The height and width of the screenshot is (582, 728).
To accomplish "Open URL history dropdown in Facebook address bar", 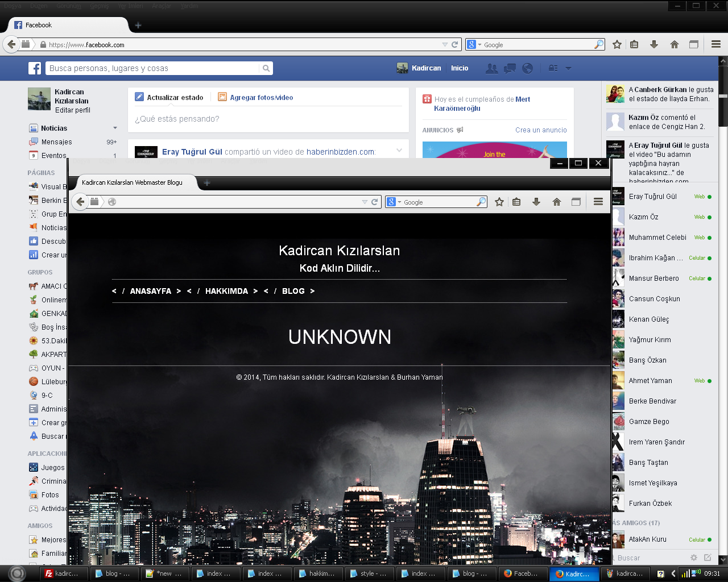I will [x=445, y=44].
